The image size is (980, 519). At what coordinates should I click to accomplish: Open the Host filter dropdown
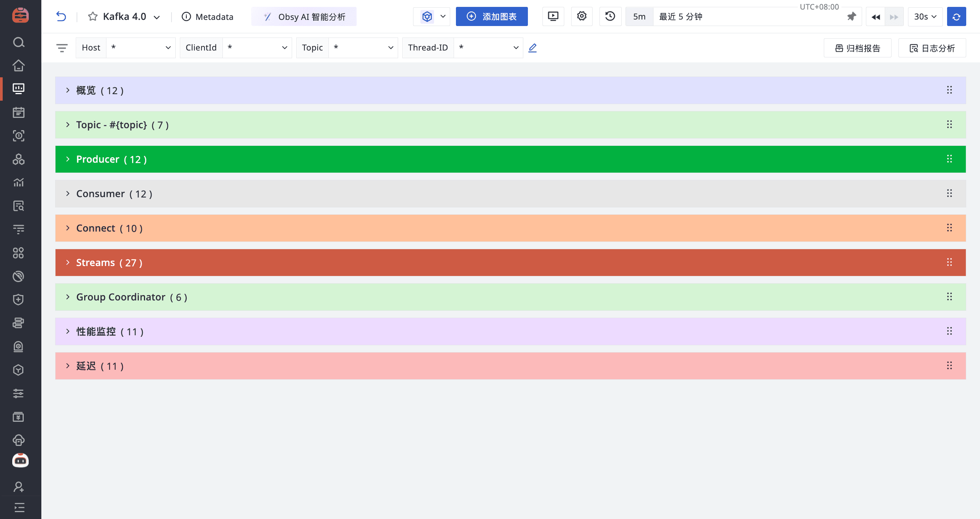pyautogui.click(x=140, y=48)
